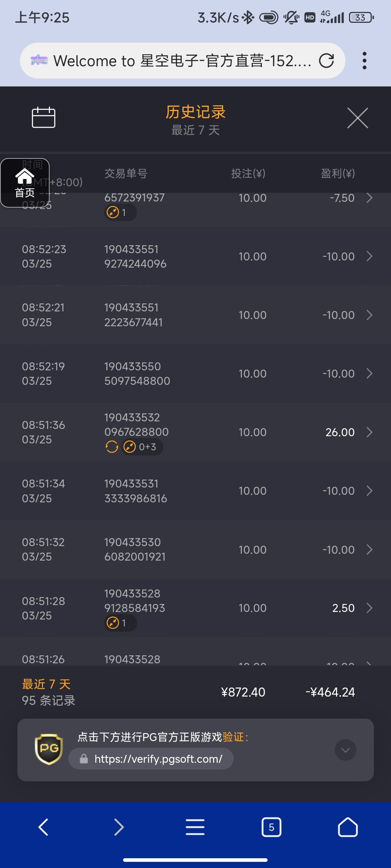This screenshot has height=868, width=391.
Task: Tap the free-spin 0+3 badge
Action: (142, 447)
